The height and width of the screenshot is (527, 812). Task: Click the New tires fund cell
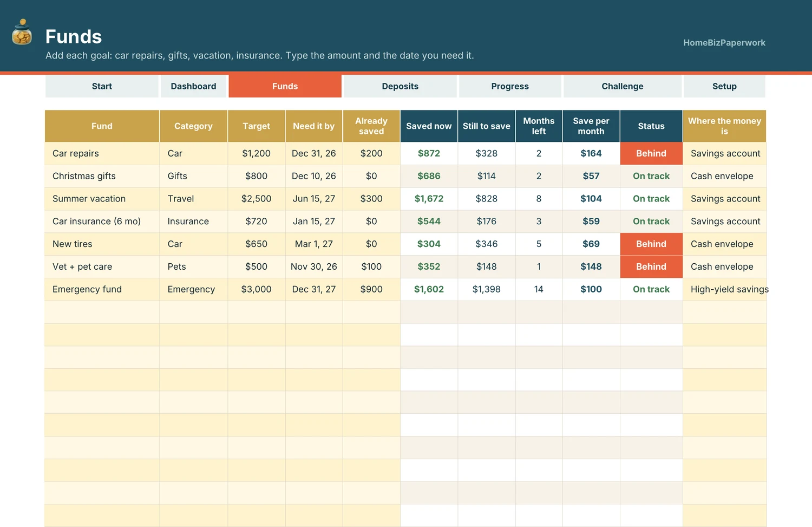(x=102, y=244)
